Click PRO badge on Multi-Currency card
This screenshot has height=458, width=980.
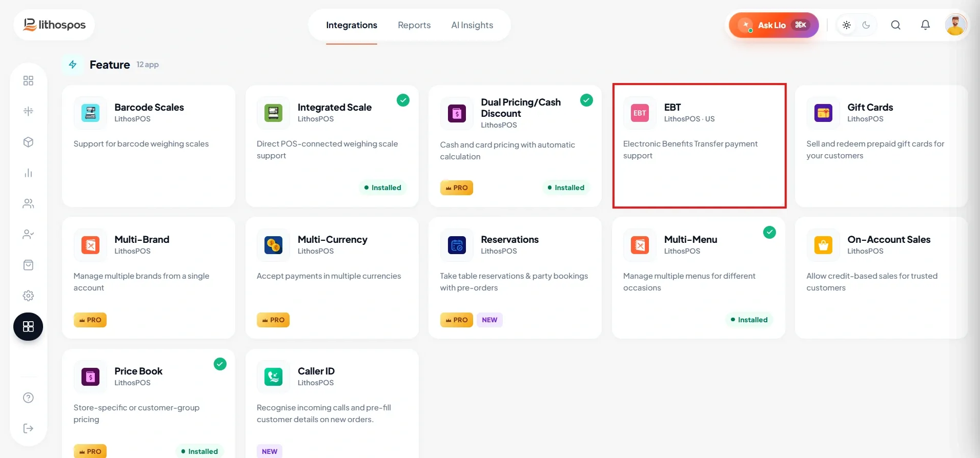tap(273, 320)
